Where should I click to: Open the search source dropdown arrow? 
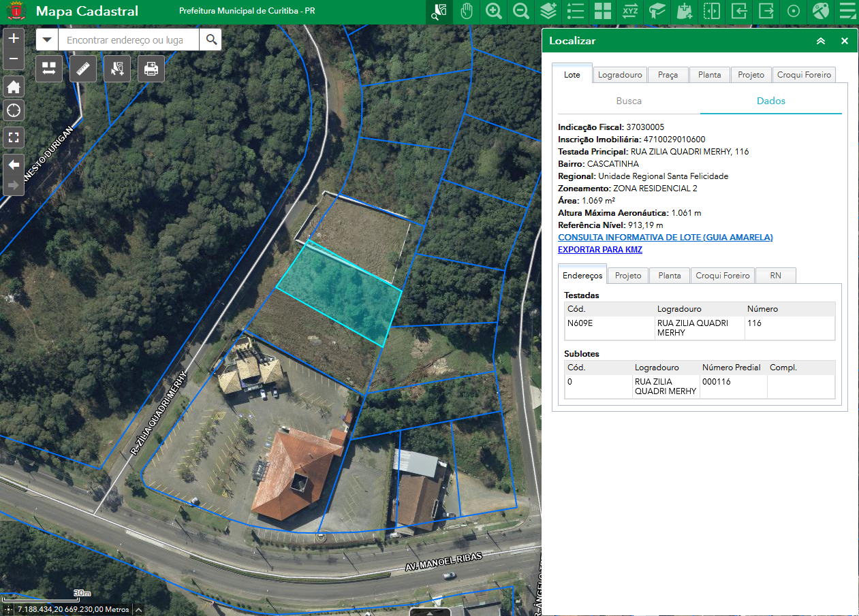pyautogui.click(x=47, y=39)
